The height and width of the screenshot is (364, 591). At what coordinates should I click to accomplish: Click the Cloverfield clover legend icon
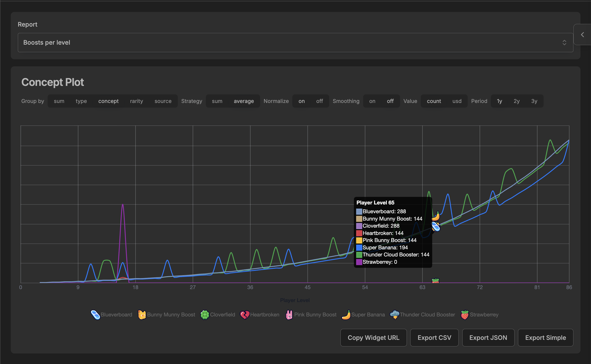(x=205, y=315)
